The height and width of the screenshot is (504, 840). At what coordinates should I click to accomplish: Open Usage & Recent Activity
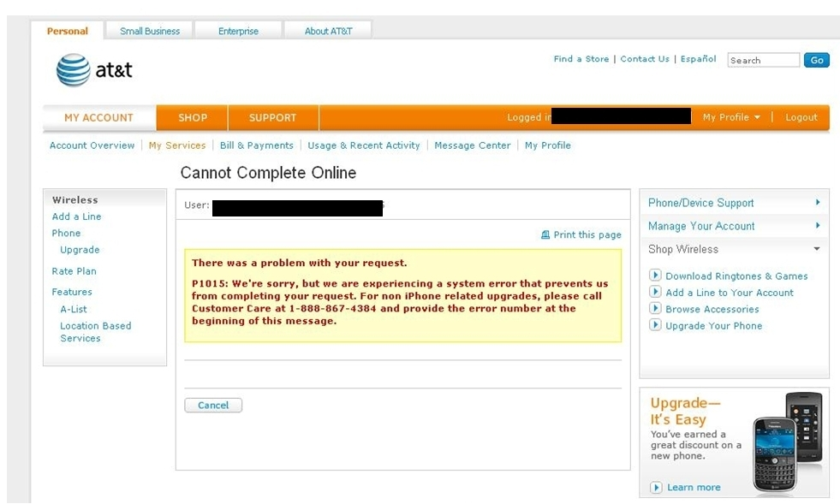(364, 145)
